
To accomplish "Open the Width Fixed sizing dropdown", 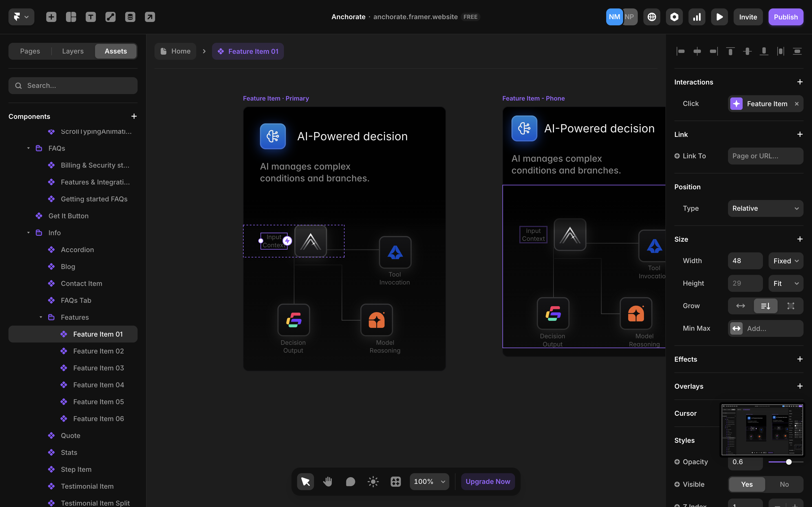I will coord(785,261).
